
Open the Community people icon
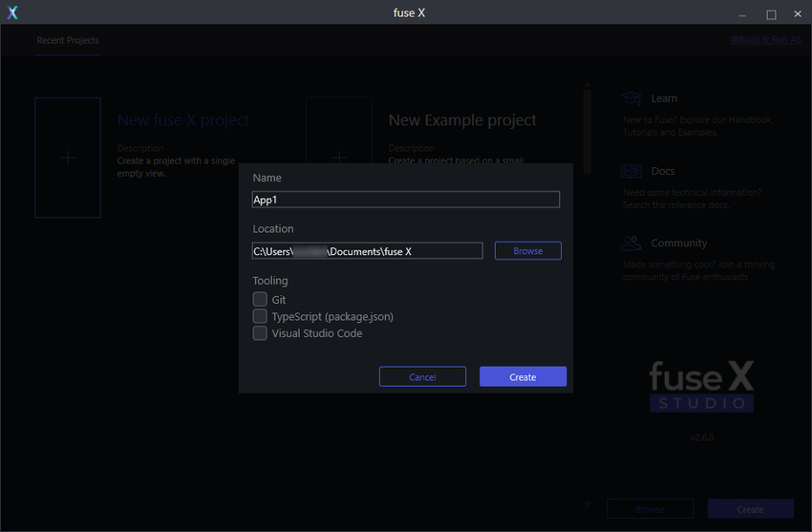click(630, 243)
